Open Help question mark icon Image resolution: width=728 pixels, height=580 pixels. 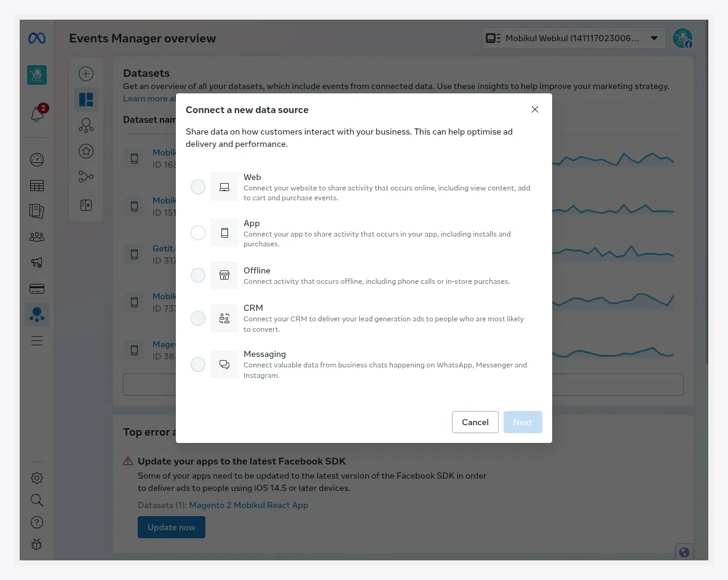(x=37, y=522)
